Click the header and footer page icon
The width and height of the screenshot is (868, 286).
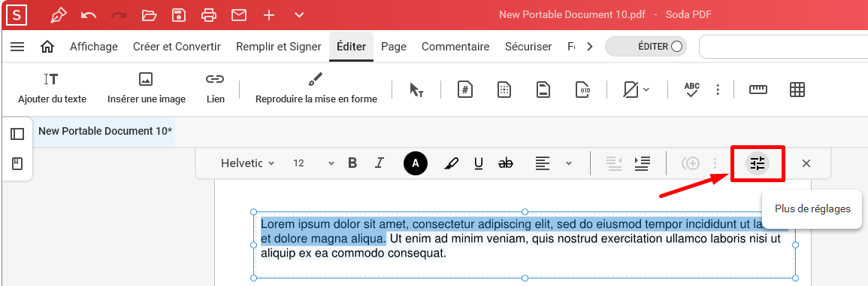coord(543,90)
